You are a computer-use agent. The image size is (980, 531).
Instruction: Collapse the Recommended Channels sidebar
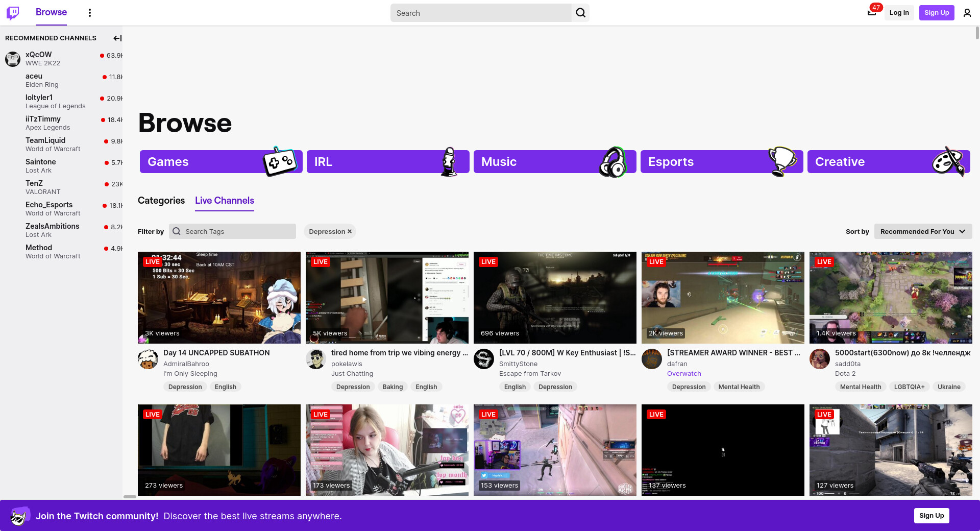point(117,38)
